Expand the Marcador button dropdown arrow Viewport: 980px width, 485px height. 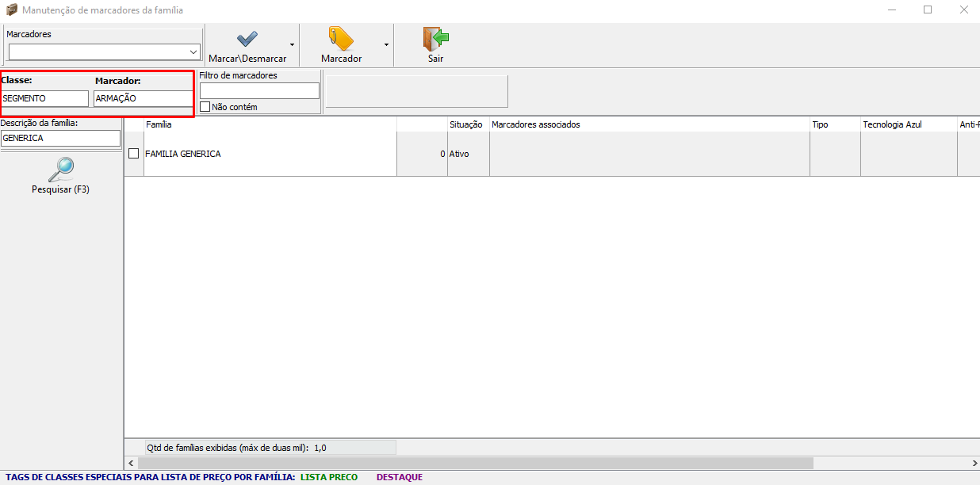(x=387, y=44)
